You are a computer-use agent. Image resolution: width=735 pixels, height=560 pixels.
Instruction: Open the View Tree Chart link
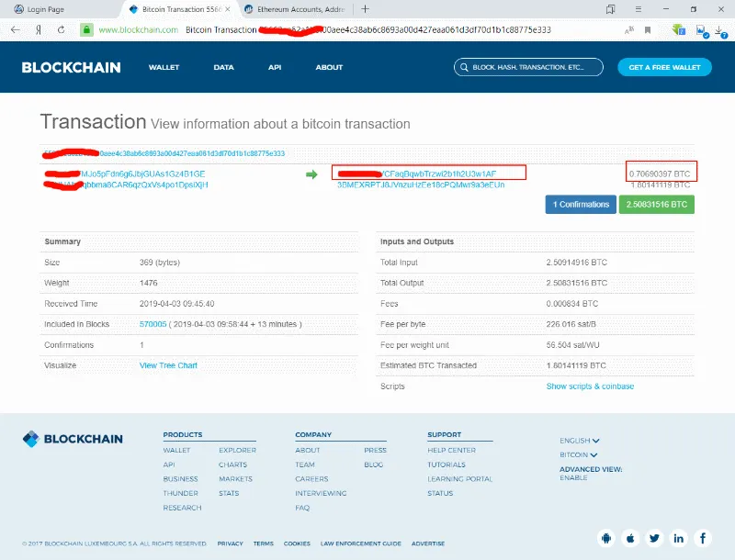tap(168, 365)
